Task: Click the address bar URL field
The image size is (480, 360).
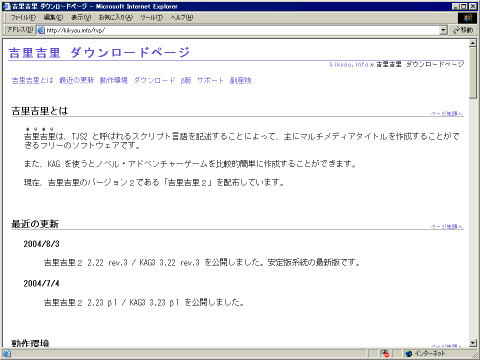Action: tap(242, 30)
